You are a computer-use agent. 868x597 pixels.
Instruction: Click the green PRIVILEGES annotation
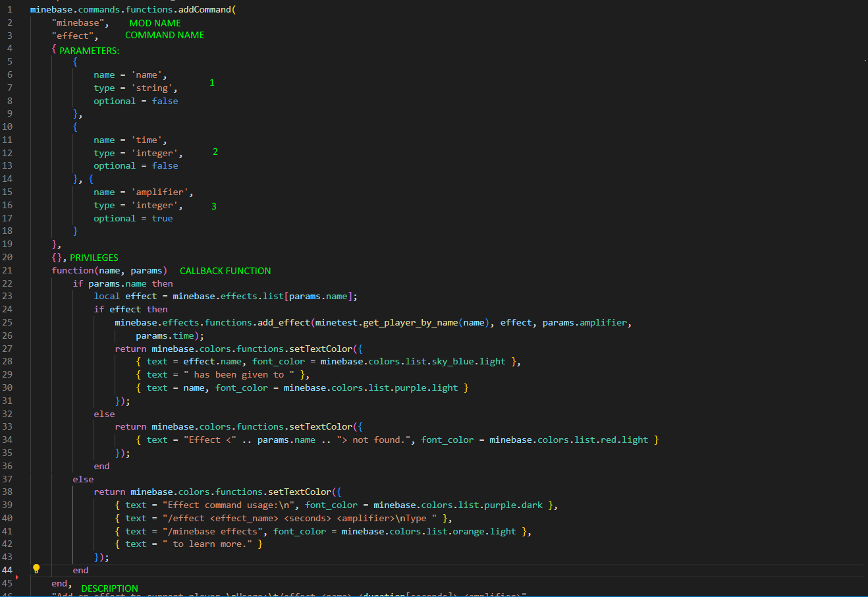pos(94,258)
